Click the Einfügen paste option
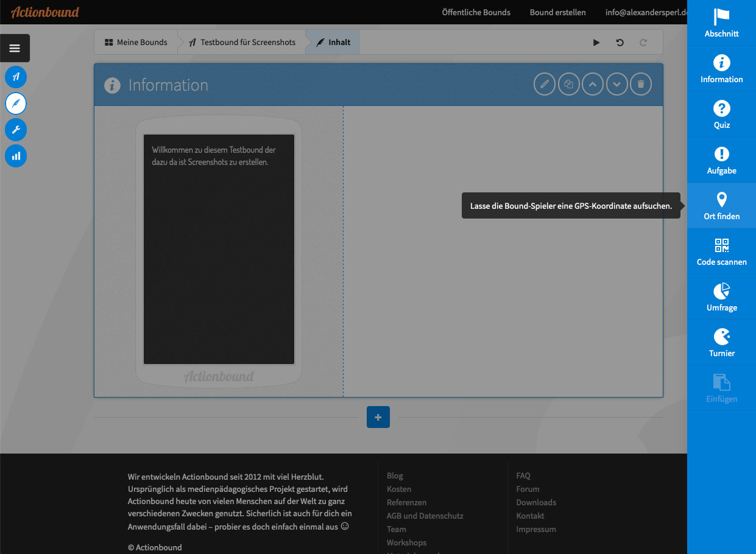 pos(721,388)
